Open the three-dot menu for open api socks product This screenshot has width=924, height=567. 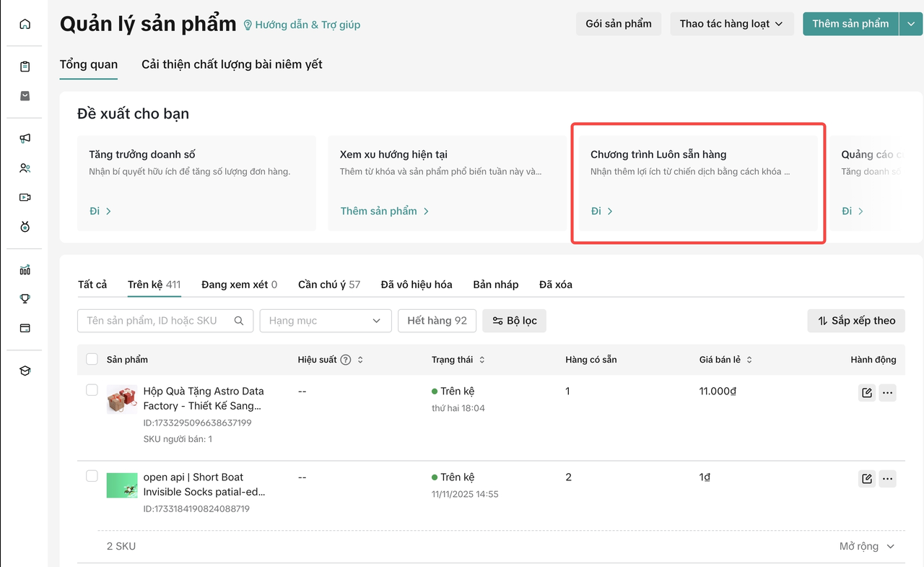888,479
